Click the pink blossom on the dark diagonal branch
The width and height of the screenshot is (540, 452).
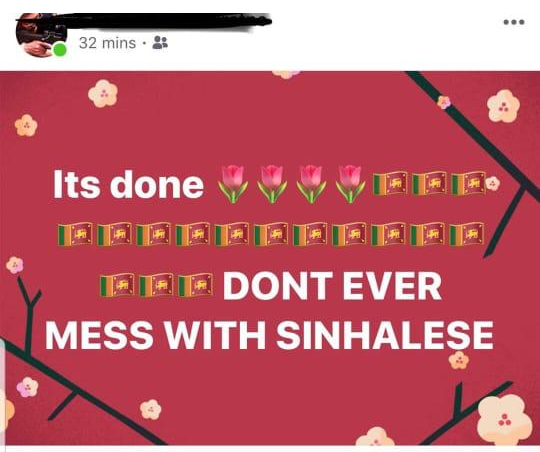444,102
